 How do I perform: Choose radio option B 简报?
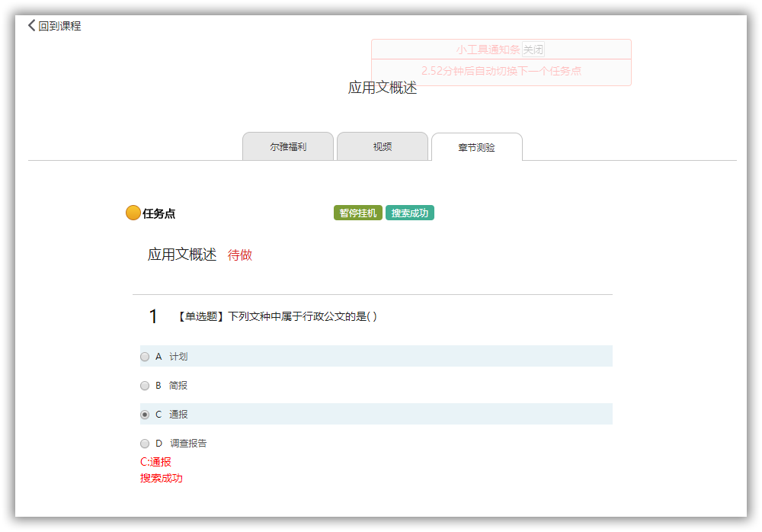[x=145, y=386]
